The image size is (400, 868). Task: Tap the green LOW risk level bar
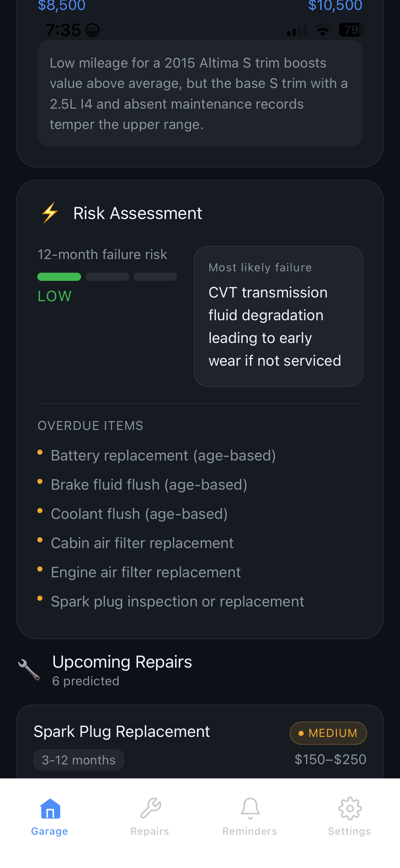(x=59, y=277)
